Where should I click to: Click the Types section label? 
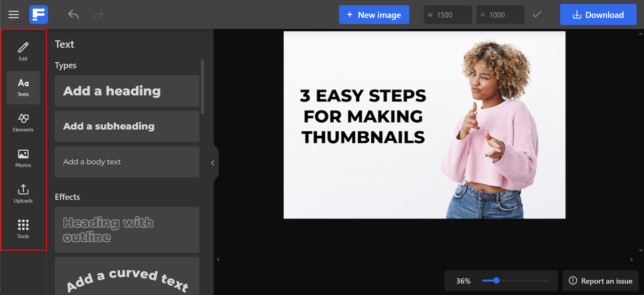(x=65, y=65)
